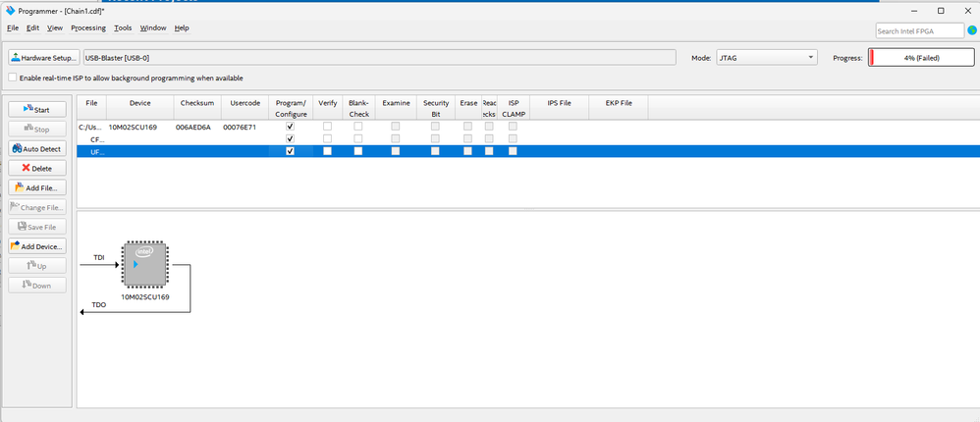Click the Start programming button
This screenshot has width=980, height=422.
37,109
